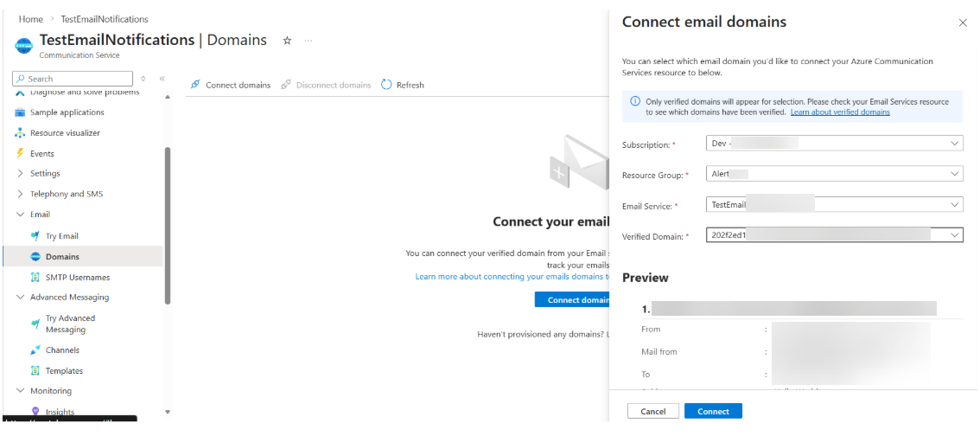
Task: Open Events in the sidebar
Action: click(x=41, y=153)
